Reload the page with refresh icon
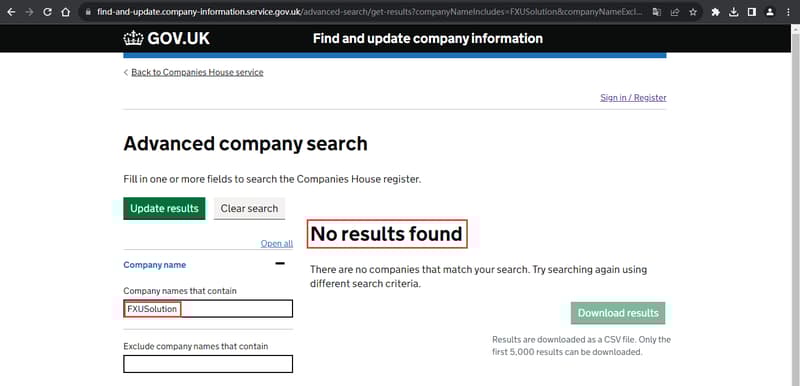 (x=47, y=12)
